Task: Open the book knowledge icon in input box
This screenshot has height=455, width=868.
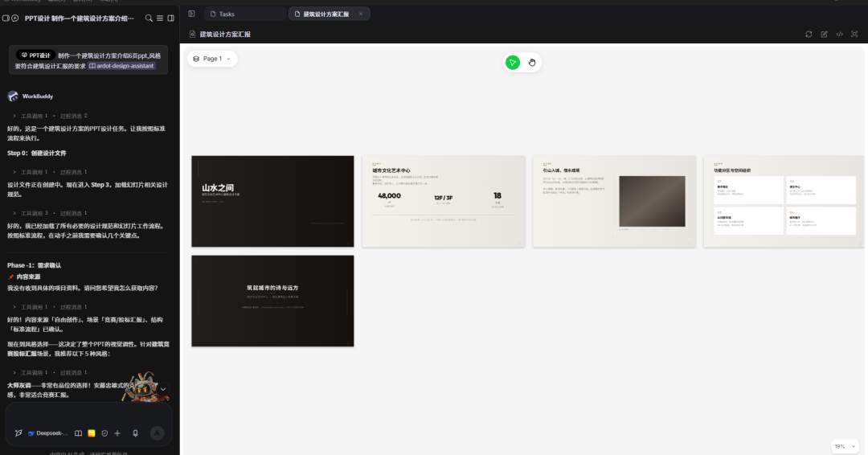Action: pyautogui.click(x=79, y=433)
